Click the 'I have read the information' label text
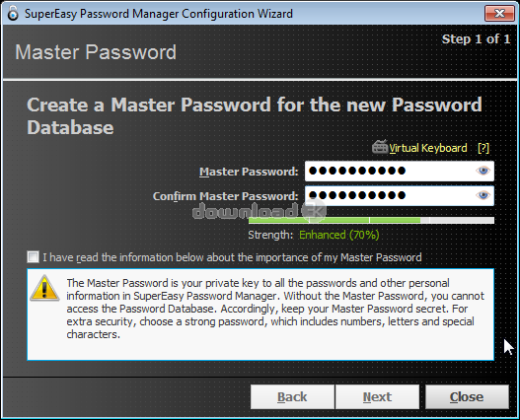The width and height of the screenshot is (520, 420). pyautogui.click(x=232, y=257)
